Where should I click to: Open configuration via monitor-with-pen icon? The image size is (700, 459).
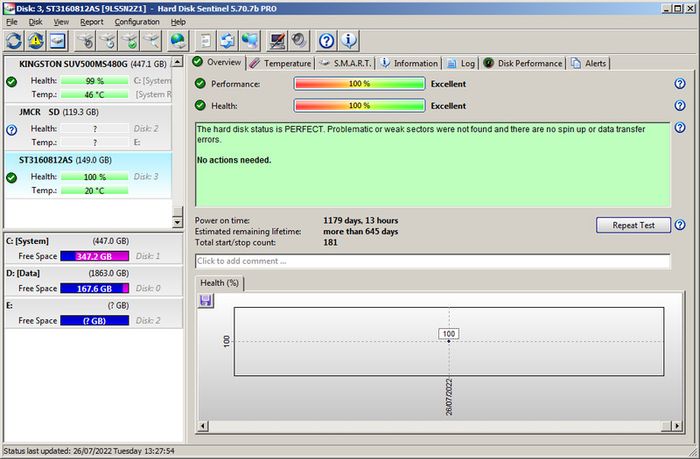point(277,41)
